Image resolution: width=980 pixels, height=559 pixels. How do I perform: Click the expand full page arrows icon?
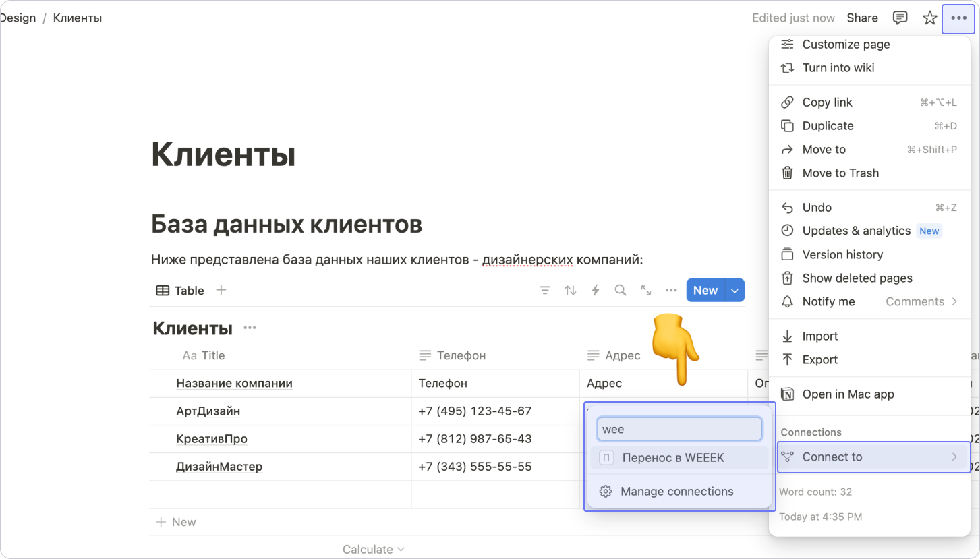click(646, 291)
